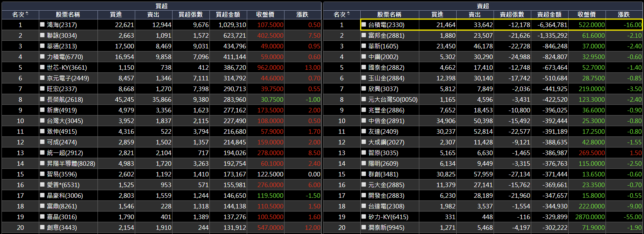Click 買進 header in 買超 table
644x234 pixels.
(116, 14)
